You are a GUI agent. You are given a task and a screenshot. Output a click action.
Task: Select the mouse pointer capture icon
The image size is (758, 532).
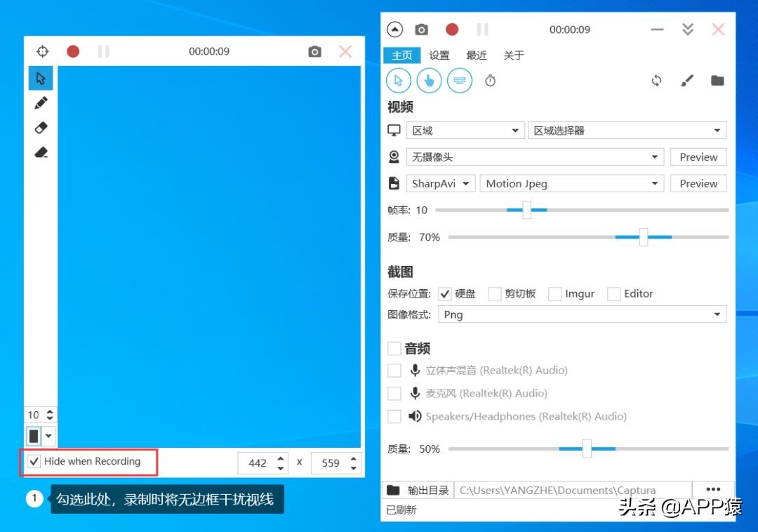point(398,80)
